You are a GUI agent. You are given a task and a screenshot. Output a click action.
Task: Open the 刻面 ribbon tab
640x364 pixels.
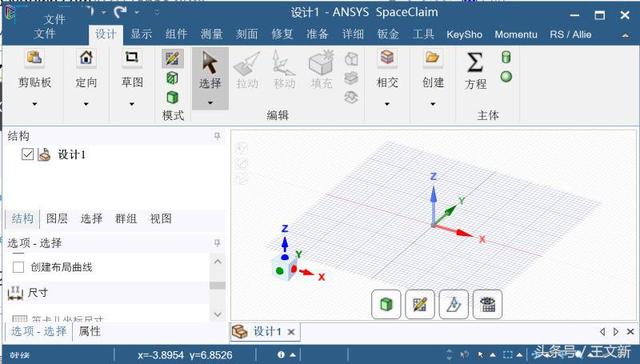(x=247, y=34)
